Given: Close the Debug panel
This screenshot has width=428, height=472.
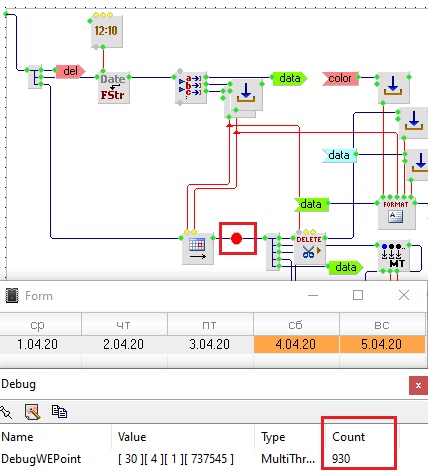Looking at the screenshot, I should [x=418, y=386].
